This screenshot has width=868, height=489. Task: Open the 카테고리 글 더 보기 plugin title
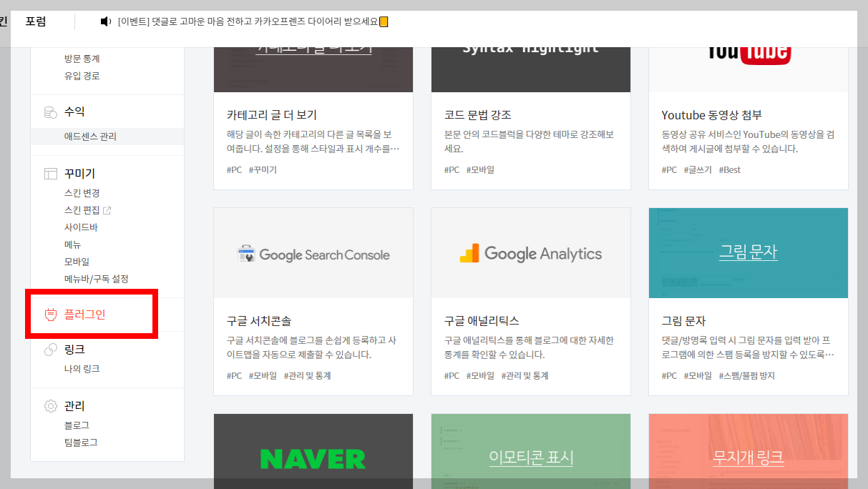pyautogui.click(x=272, y=115)
